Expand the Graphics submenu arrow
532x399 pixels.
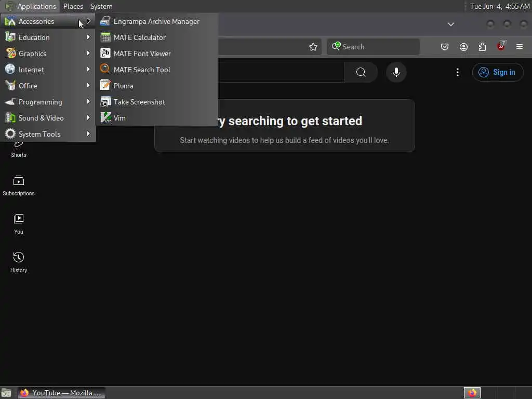pos(88,53)
